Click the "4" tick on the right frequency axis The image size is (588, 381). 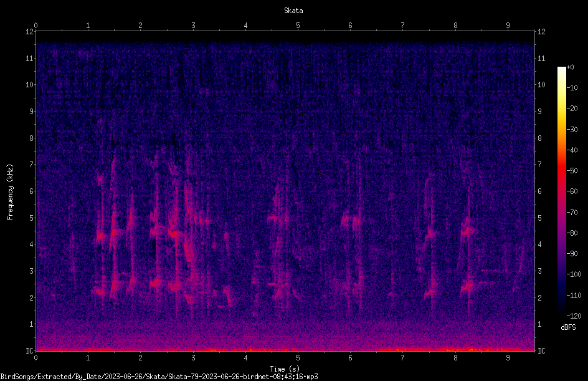[x=539, y=244]
